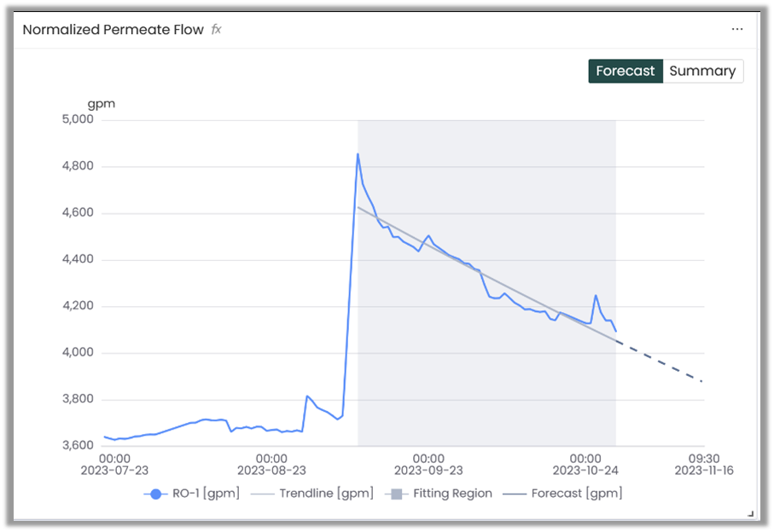The image size is (774, 532).
Task: Click the gpm unit label above the y-axis
Action: click(101, 104)
